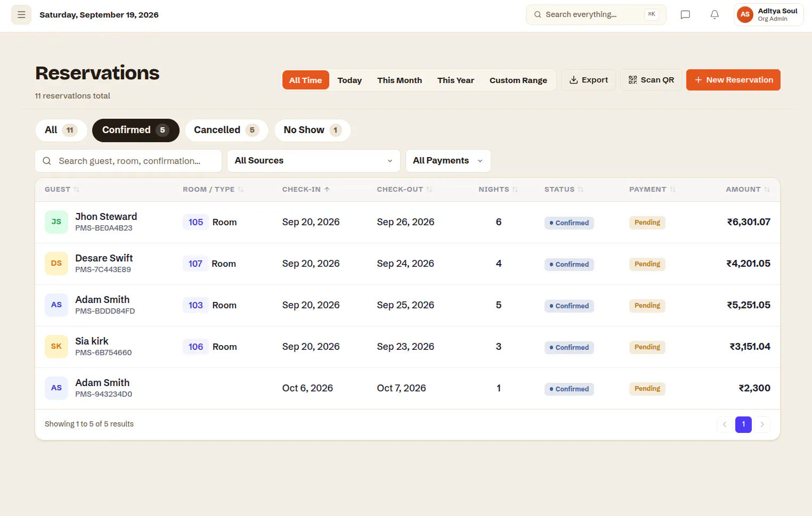Open room 105 badge
The width and height of the screenshot is (812, 516).
(x=196, y=222)
